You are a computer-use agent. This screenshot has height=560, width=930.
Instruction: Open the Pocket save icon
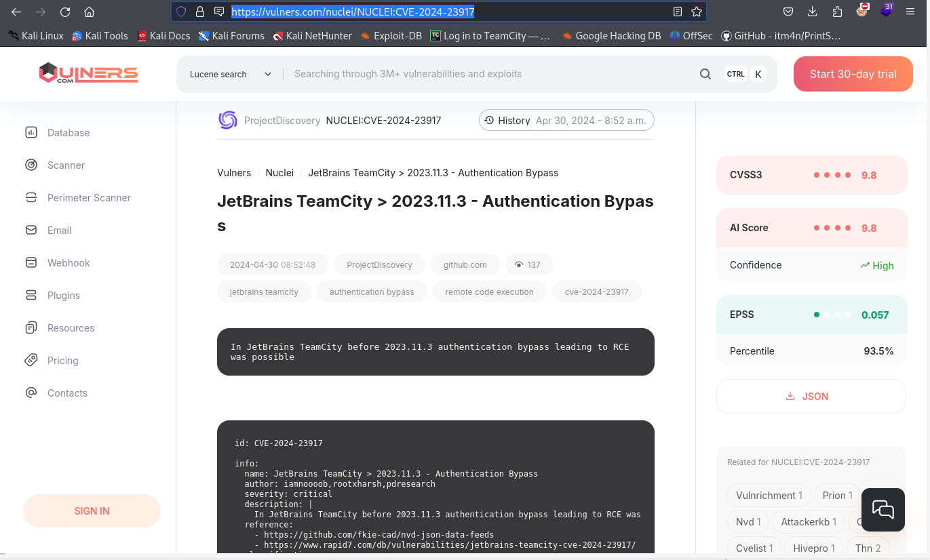click(x=788, y=12)
